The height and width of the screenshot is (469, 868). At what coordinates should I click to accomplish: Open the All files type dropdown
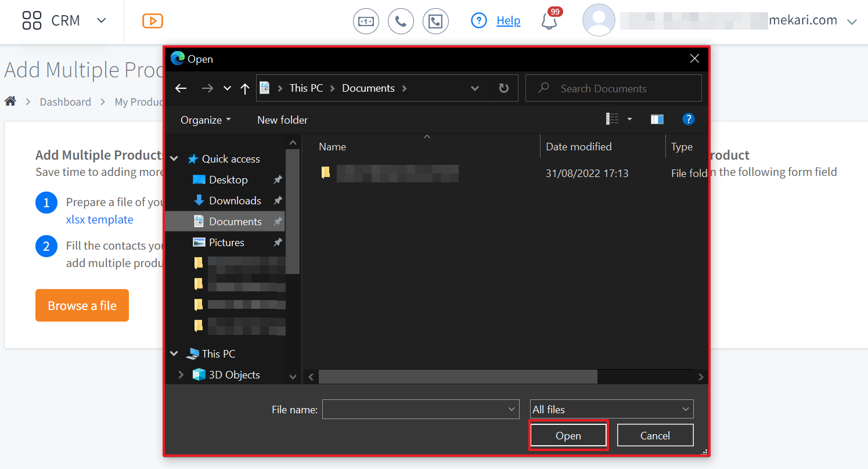pos(611,409)
